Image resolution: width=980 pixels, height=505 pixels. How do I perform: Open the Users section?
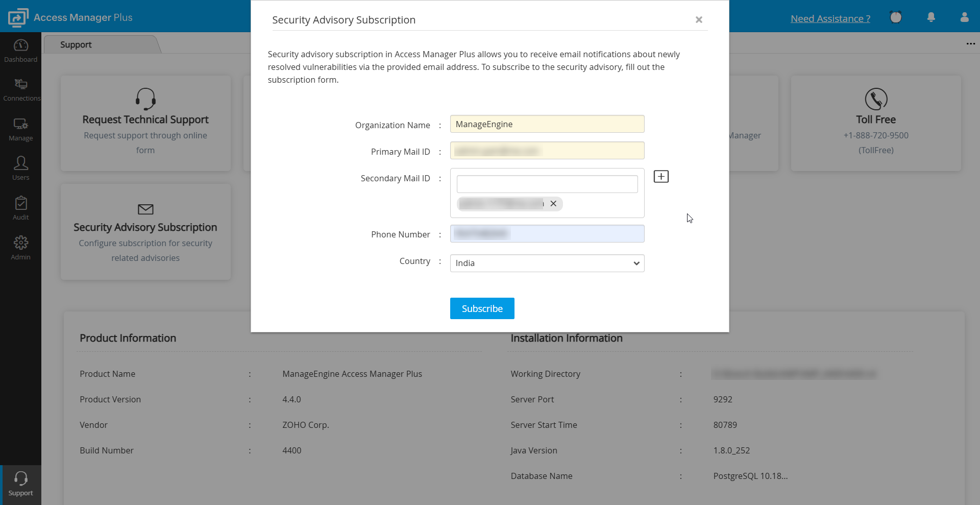(20, 168)
